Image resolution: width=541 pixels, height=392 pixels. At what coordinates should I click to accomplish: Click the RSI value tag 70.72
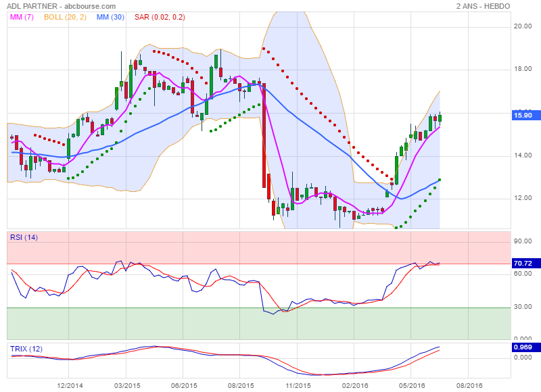526,264
